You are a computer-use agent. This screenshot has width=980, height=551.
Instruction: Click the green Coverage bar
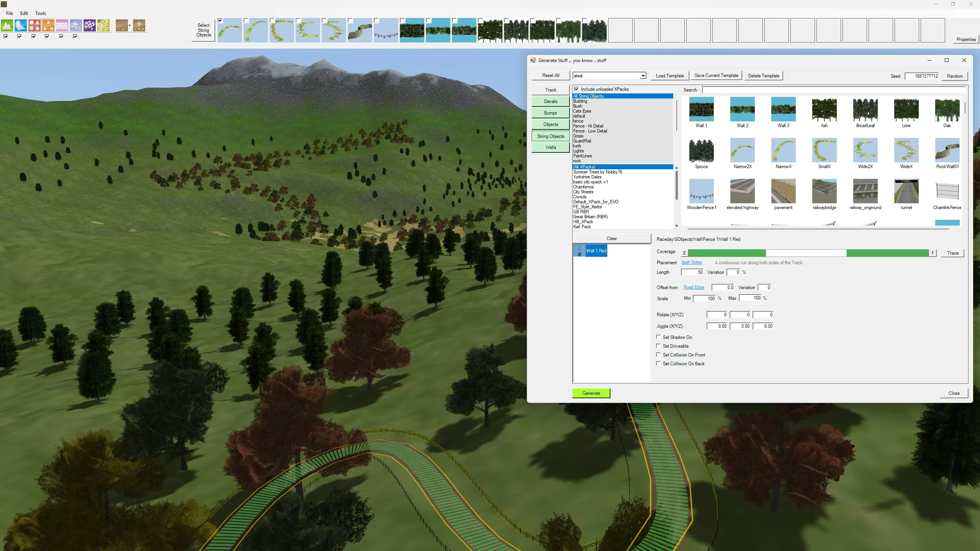(808, 253)
